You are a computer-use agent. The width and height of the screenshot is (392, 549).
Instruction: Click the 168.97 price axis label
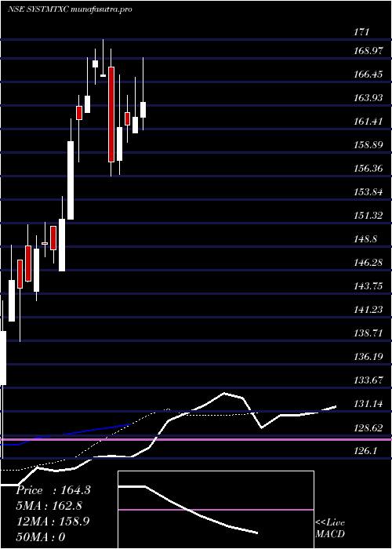[368, 51]
